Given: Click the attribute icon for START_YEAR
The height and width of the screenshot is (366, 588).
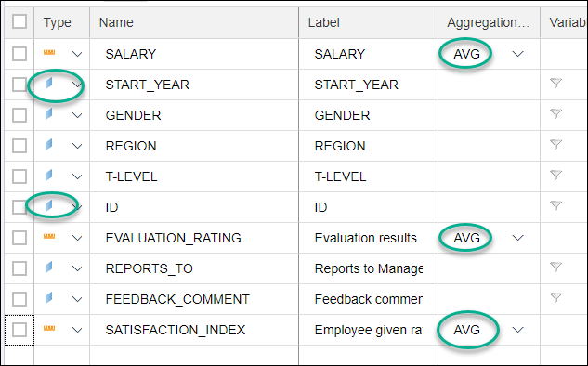Looking at the screenshot, I should pos(48,84).
